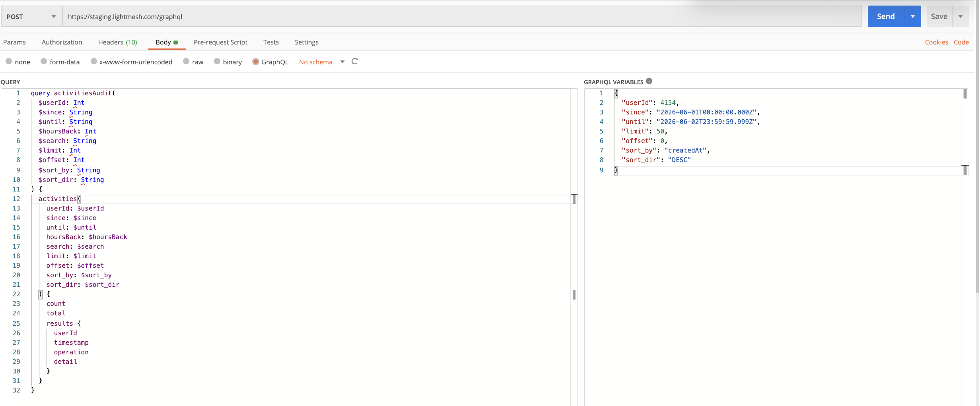This screenshot has height=406, width=980.
Task: Select the raw body type
Action: pyautogui.click(x=186, y=62)
